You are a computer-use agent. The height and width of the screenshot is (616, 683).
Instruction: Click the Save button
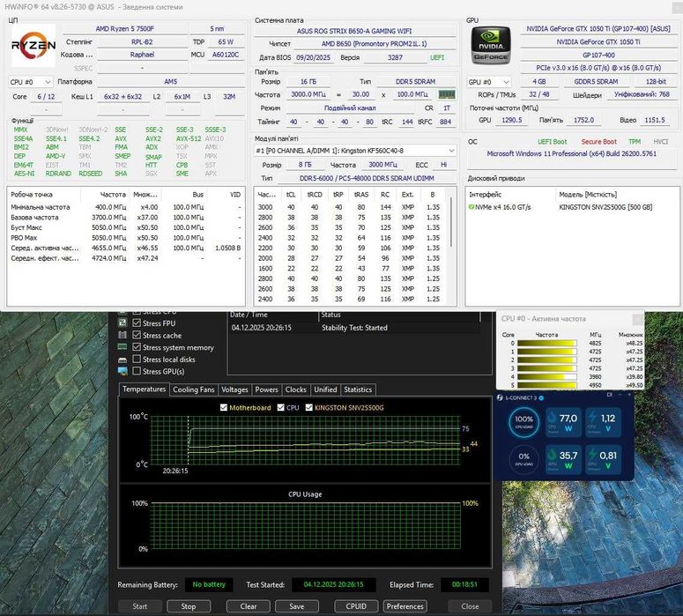pyautogui.click(x=297, y=606)
